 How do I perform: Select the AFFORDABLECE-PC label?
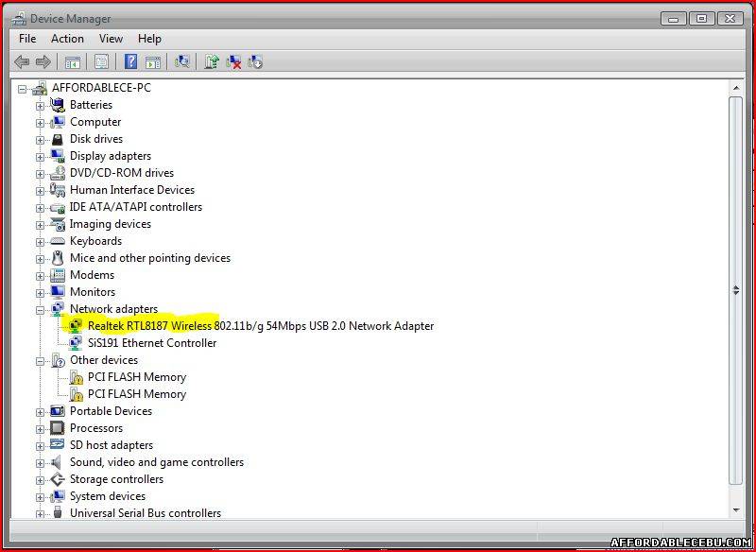(x=101, y=88)
